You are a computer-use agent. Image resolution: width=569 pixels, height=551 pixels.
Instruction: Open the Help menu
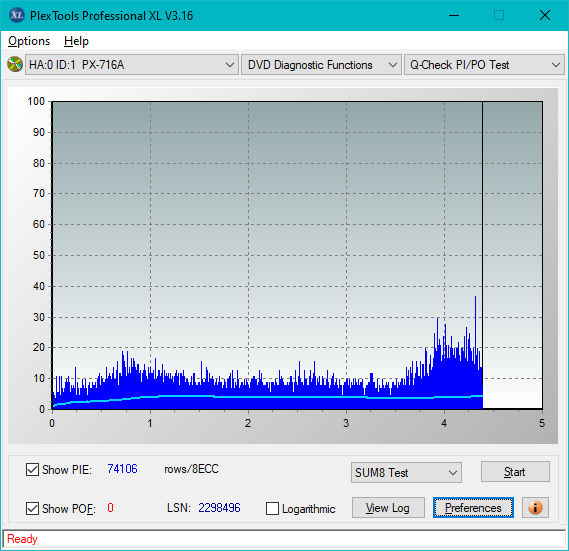click(x=76, y=41)
